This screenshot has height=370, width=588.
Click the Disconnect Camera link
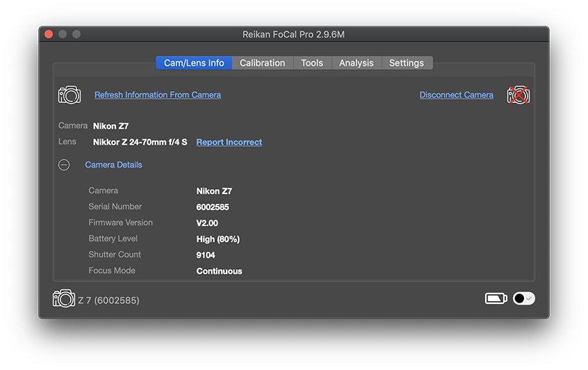click(457, 95)
